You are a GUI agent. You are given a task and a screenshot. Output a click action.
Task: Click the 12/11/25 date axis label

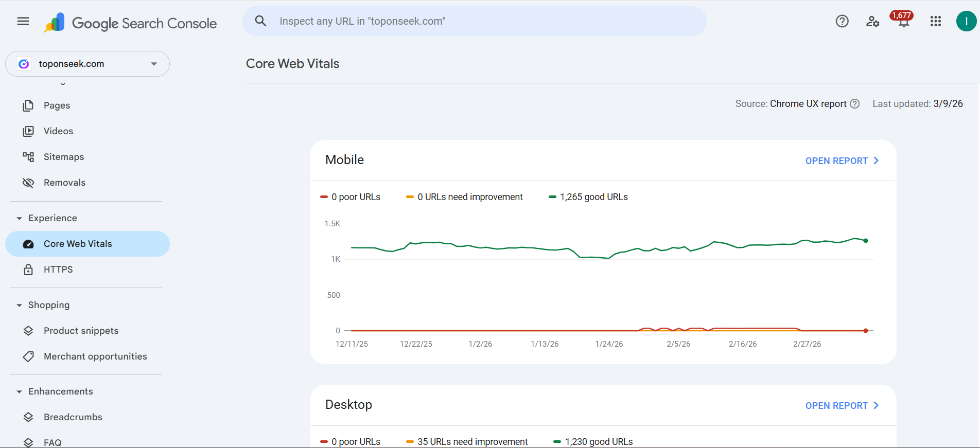click(x=352, y=344)
